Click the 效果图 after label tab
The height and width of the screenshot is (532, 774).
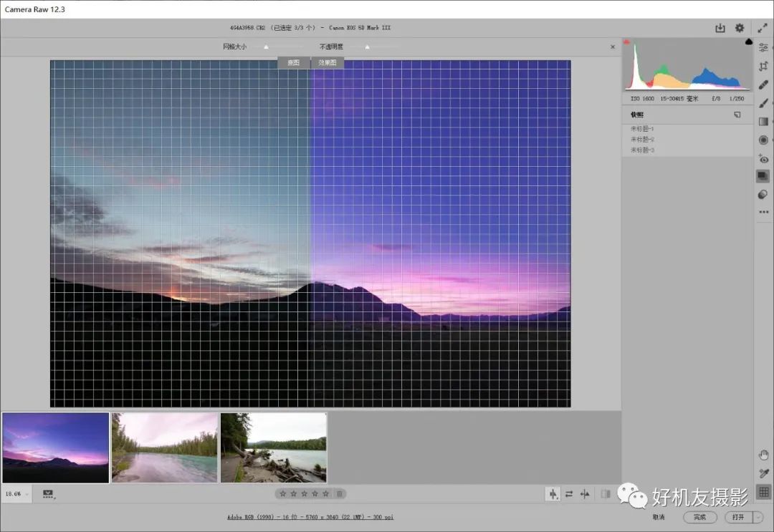(x=328, y=62)
